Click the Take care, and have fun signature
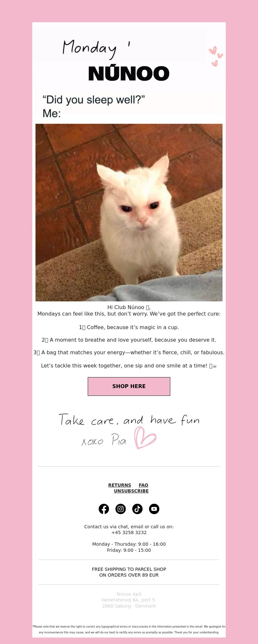Image resolution: width=258 pixels, height=644 pixels. coord(129,420)
